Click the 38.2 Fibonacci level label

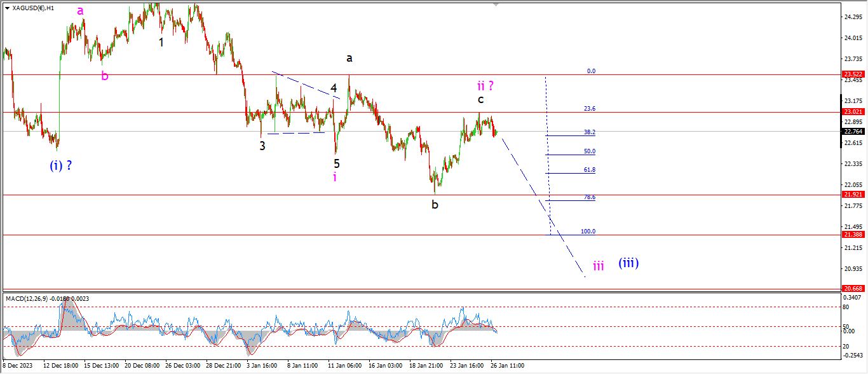(589, 132)
